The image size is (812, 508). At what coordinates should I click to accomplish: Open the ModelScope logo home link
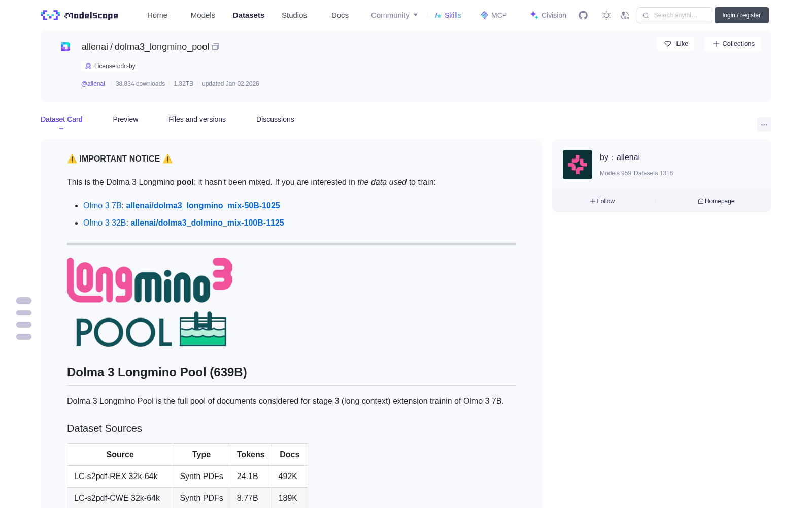coord(79,15)
